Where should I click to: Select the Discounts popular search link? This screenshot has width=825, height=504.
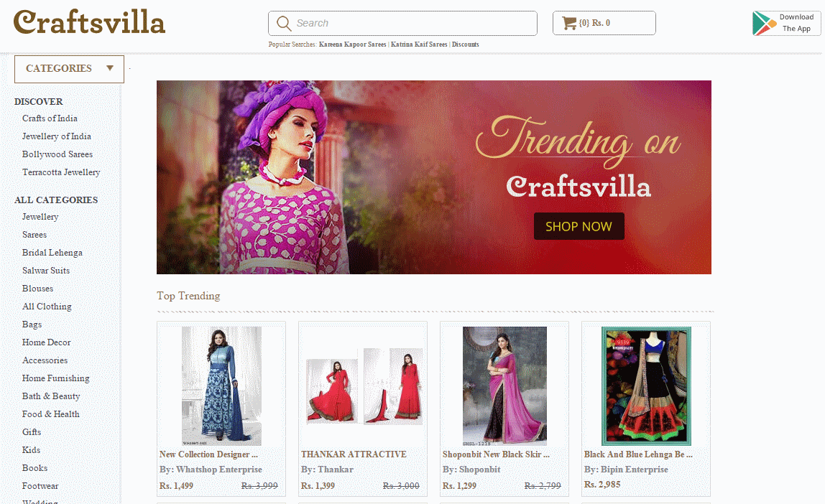coord(465,45)
